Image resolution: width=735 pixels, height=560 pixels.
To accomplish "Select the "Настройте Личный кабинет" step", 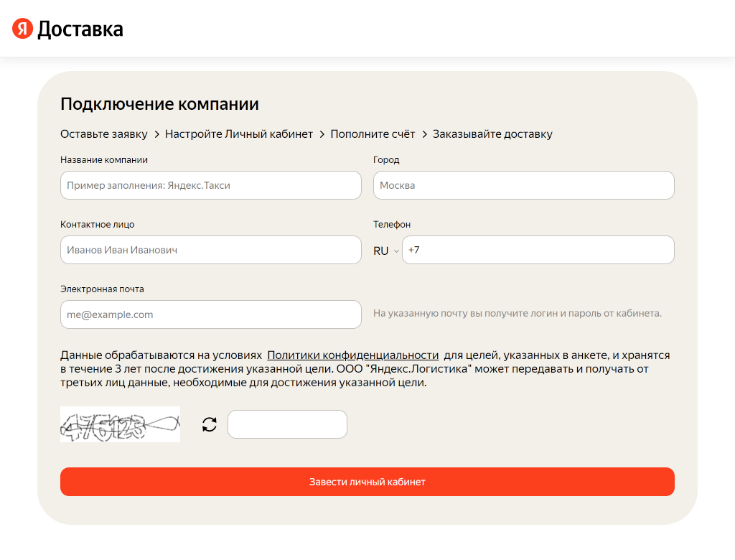I will [239, 134].
